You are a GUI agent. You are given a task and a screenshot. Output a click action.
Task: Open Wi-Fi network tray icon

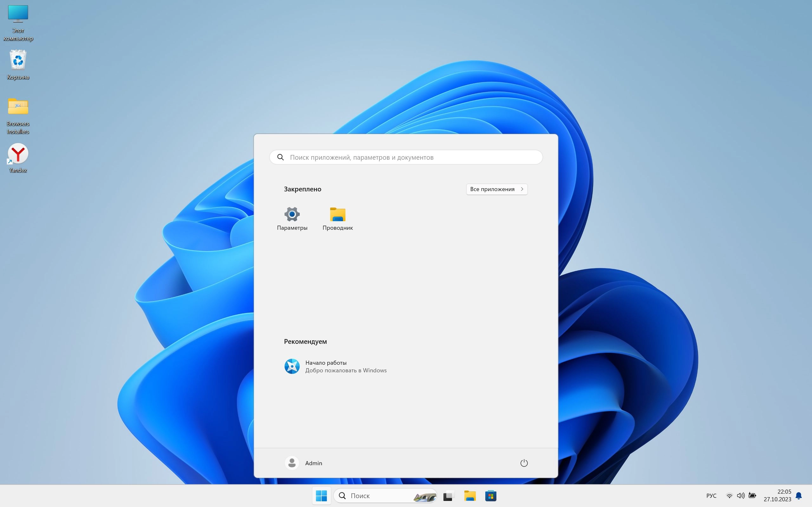coord(729,496)
